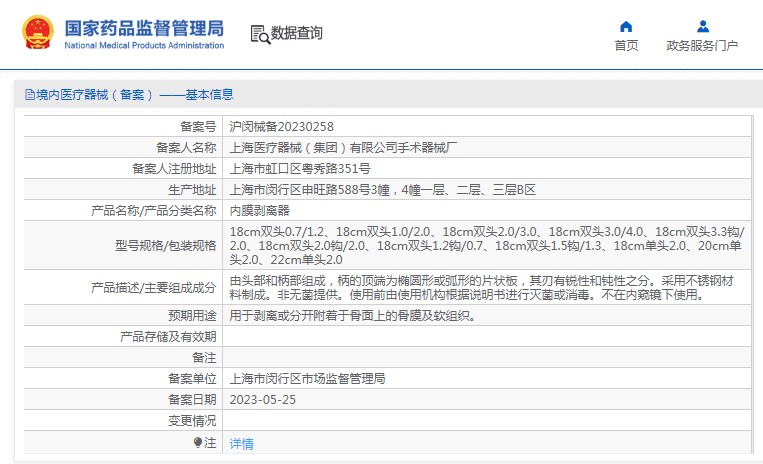The width and height of the screenshot is (763, 464).
Task: Click the home house icon
Action: point(626,26)
